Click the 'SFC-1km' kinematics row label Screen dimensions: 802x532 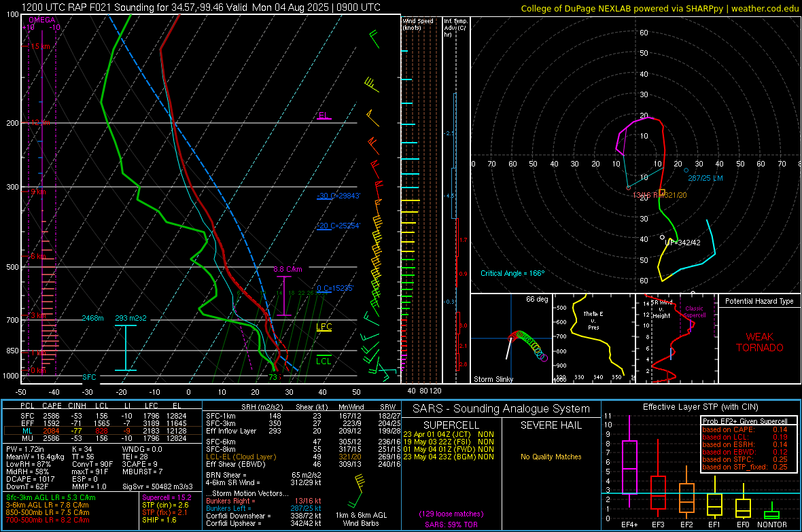[x=221, y=416]
